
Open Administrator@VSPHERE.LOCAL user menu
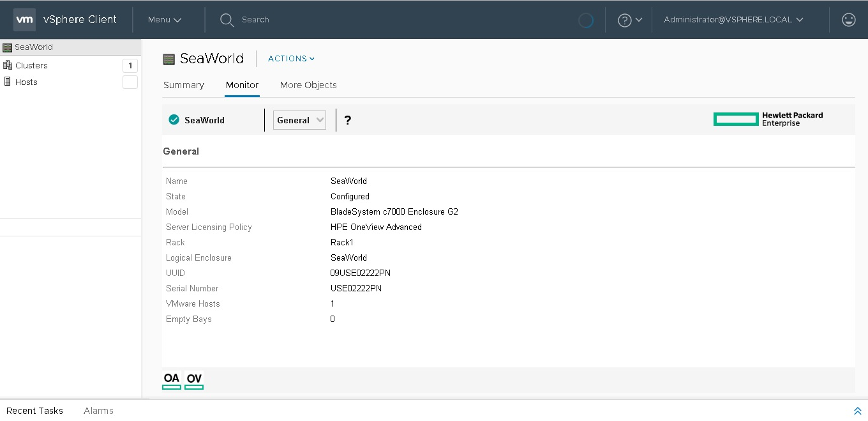pyautogui.click(x=733, y=20)
